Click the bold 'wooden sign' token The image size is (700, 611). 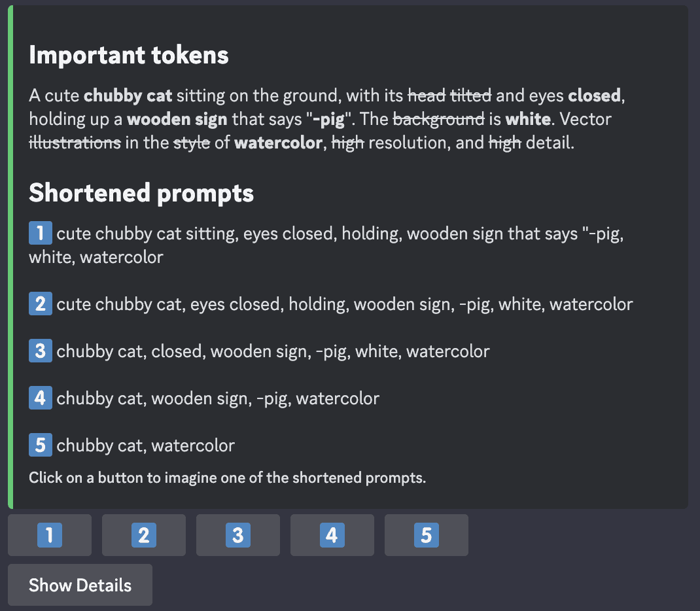click(177, 120)
